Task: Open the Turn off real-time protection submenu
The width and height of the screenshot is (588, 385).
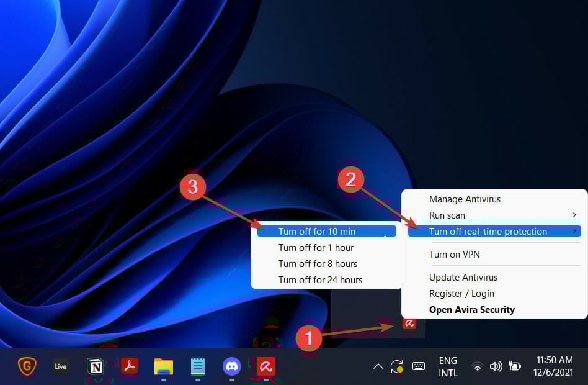Action: click(x=489, y=231)
